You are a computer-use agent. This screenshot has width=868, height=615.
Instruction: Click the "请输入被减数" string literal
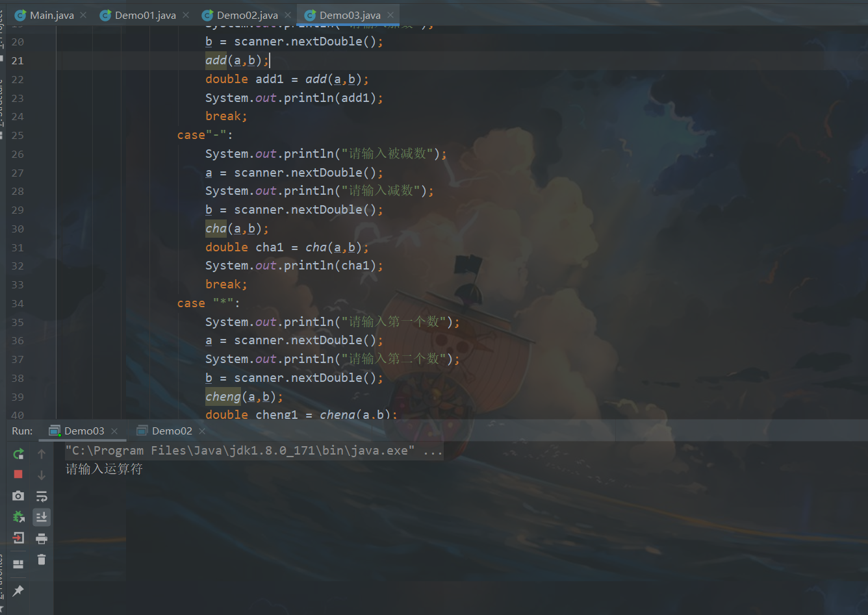[387, 154]
